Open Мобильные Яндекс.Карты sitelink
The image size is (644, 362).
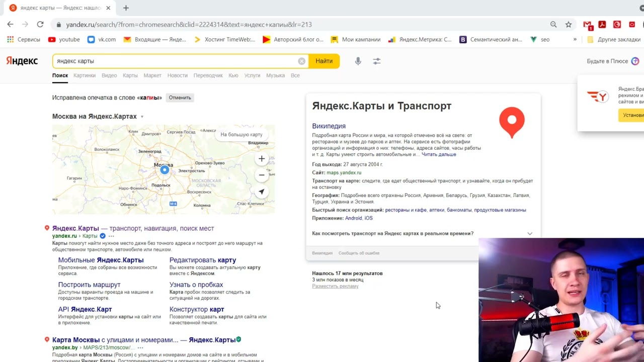101,260
